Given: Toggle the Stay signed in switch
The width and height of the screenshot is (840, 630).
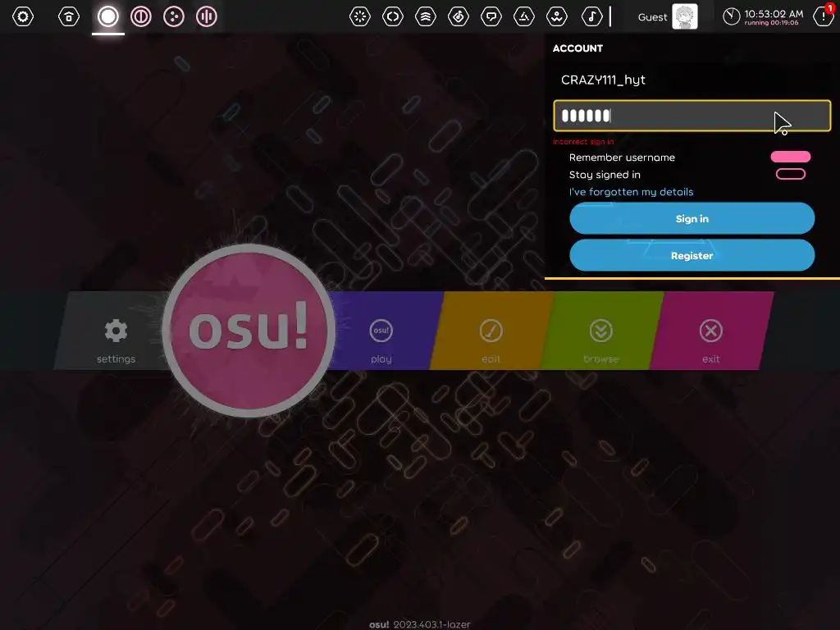Looking at the screenshot, I should [790, 174].
